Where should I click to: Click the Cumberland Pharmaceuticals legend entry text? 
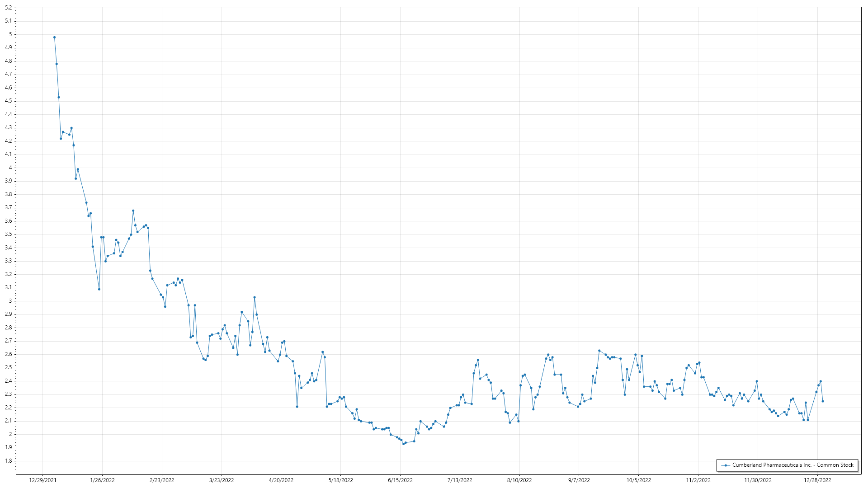point(793,465)
